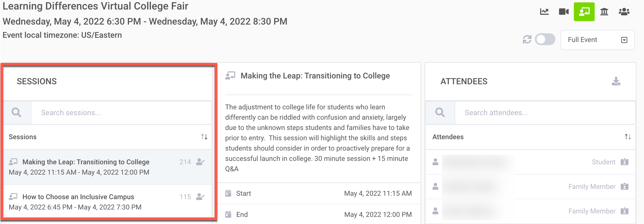
Task: Click the sessions search magnifier icon
Action: 16,113
